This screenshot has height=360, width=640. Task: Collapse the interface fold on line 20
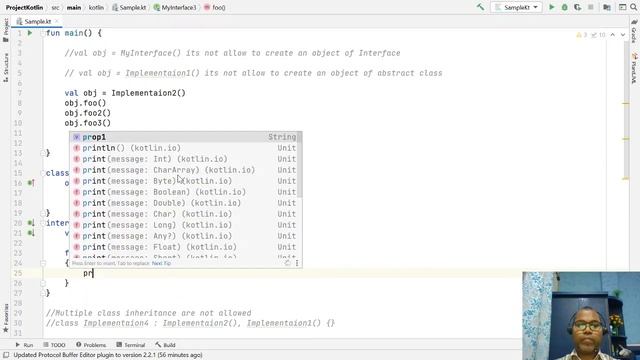[x=42, y=223]
